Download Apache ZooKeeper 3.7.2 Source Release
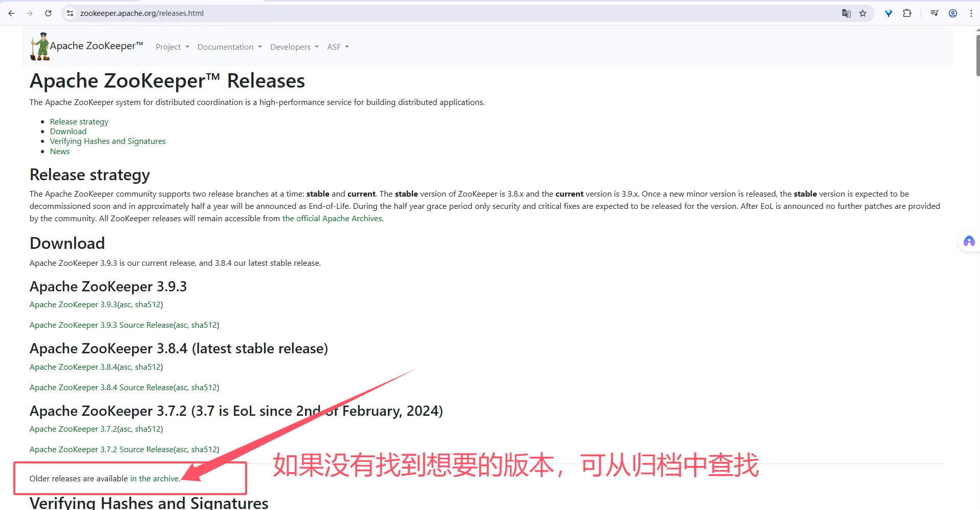This screenshot has width=980, height=510. (x=101, y=450)
